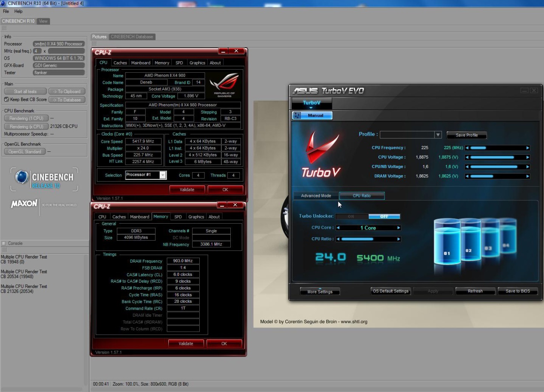544x392 pixels.
Task: Open the Caches tab in lower CPU-Z window
Action: pos(119,217)
